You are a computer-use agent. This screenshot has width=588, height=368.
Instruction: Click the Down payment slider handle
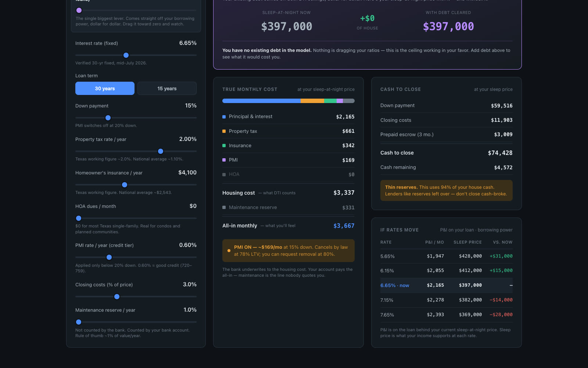pos(108,118)
